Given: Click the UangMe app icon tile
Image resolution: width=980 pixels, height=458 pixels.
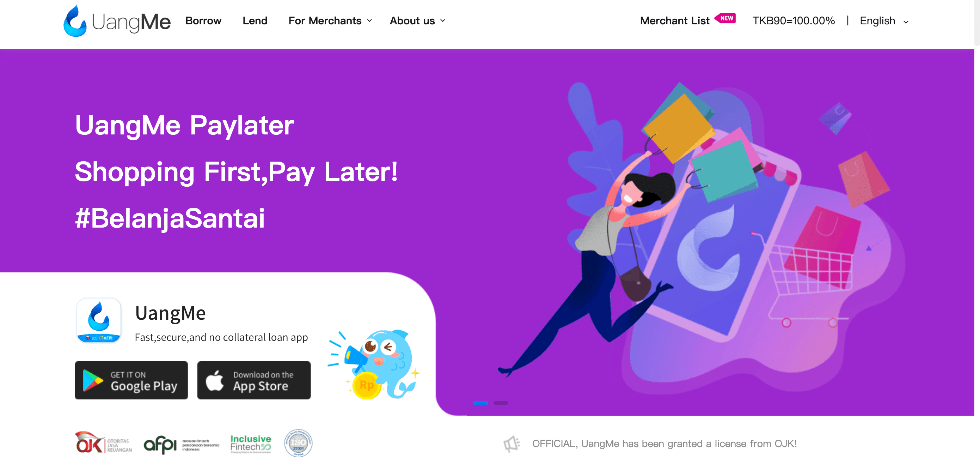Looking at the screenshot, I should (99, 320).
